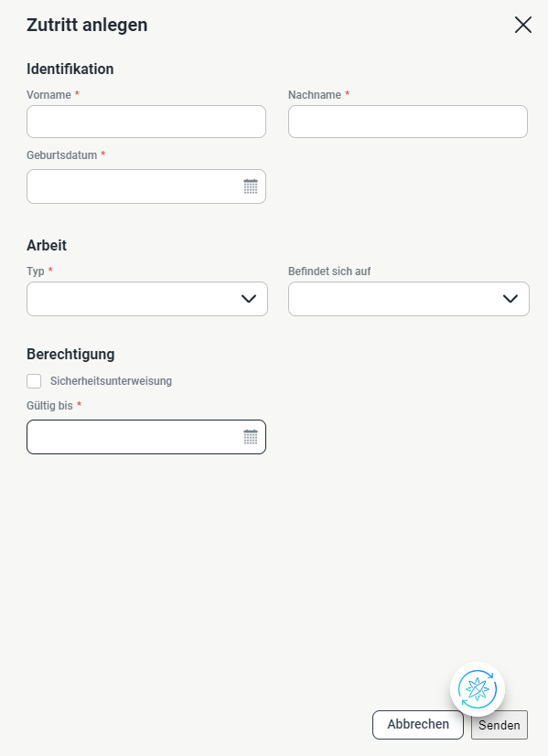The image size is (548, 756).
Task: Click the Identifikation section heading
Action: (70, 69)
